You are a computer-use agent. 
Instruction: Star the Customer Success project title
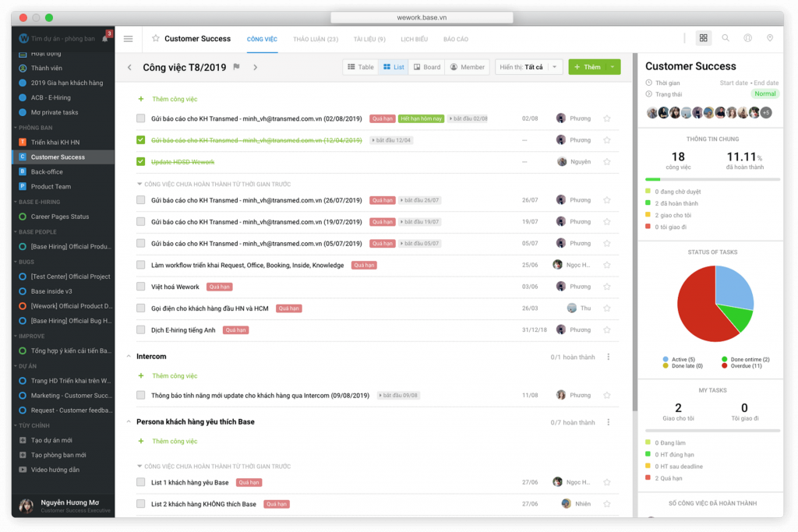point(156,39)
